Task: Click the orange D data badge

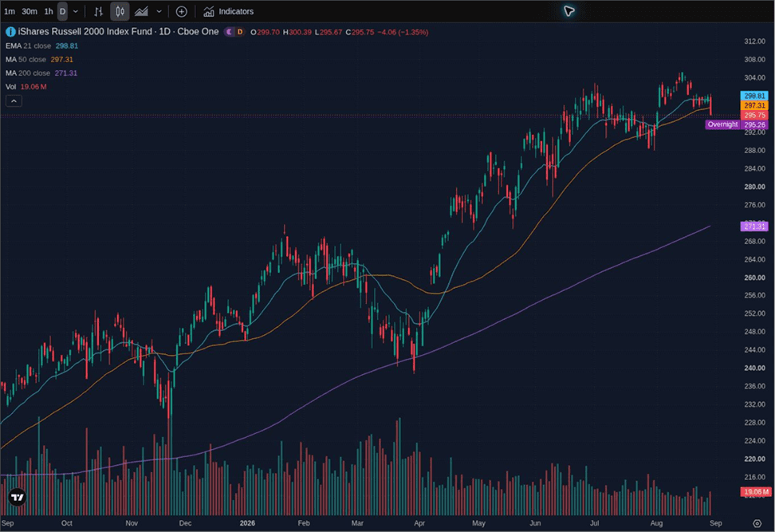Action: [x=240, y=32]
